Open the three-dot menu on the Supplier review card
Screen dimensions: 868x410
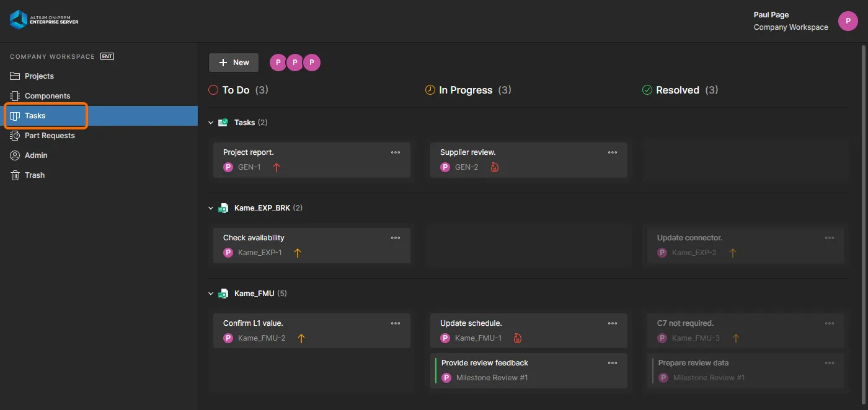click(x=613, y=152)
